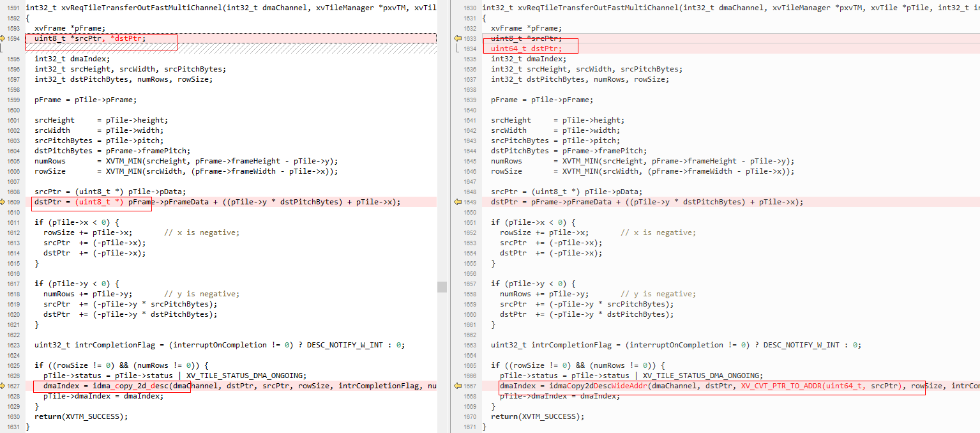This screenshot has width=980, height=433.
Task: Click copy-to-right arrow at left line 1627
Action: (19, 386)
